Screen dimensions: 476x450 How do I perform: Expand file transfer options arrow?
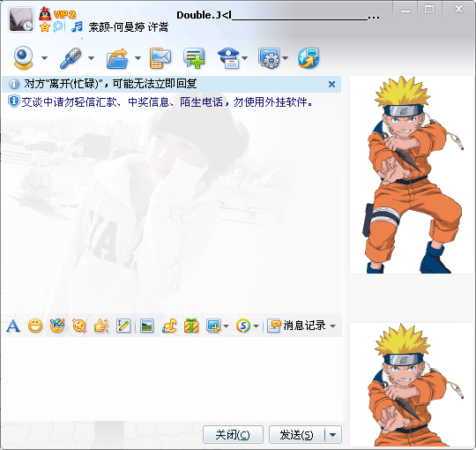coord(138,58)
